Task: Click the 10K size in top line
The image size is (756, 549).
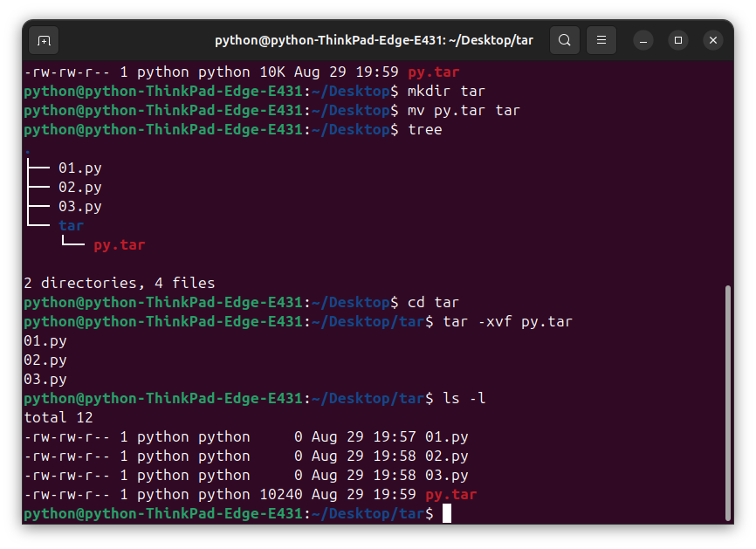Action: [x=272, y=72]
